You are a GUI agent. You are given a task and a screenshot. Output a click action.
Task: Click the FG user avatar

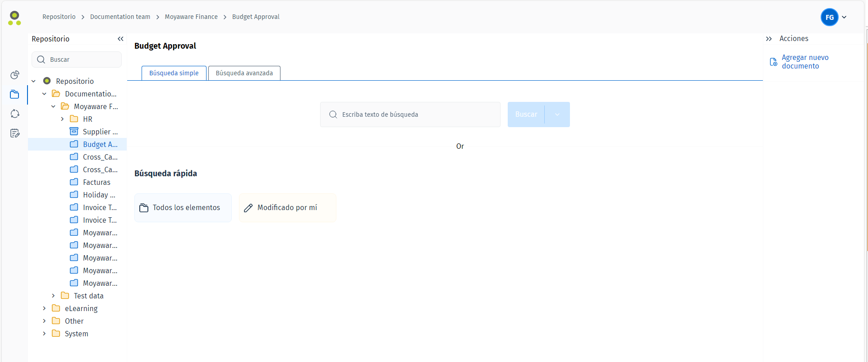point(829,17)
